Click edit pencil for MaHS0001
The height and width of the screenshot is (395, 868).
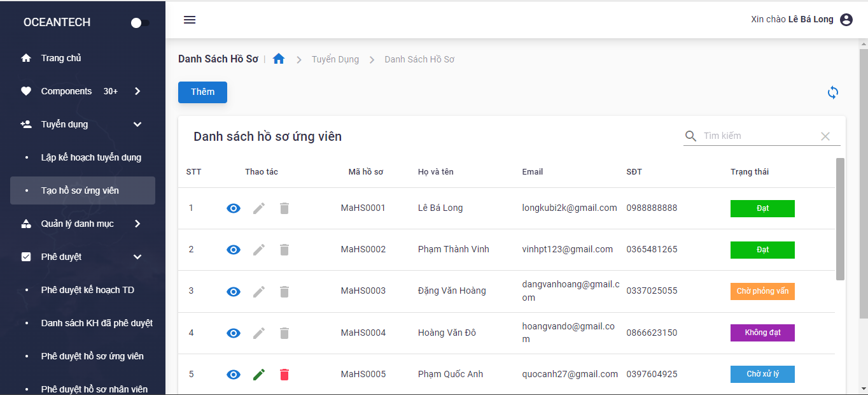[x=259, y=208]
